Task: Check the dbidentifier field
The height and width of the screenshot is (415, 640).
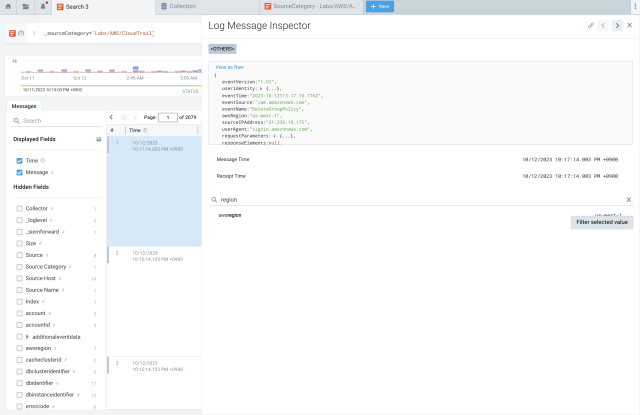Action: point(19,383)
